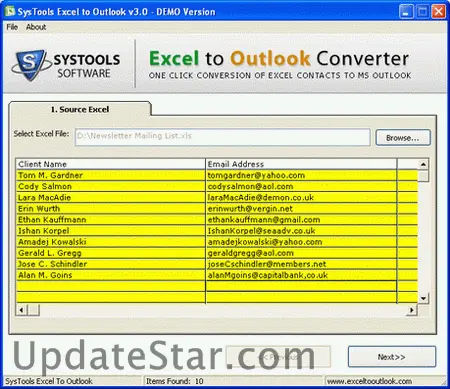
Task: Click the horizontal scrollbar left arrow
Action: [x=21, y=310]
